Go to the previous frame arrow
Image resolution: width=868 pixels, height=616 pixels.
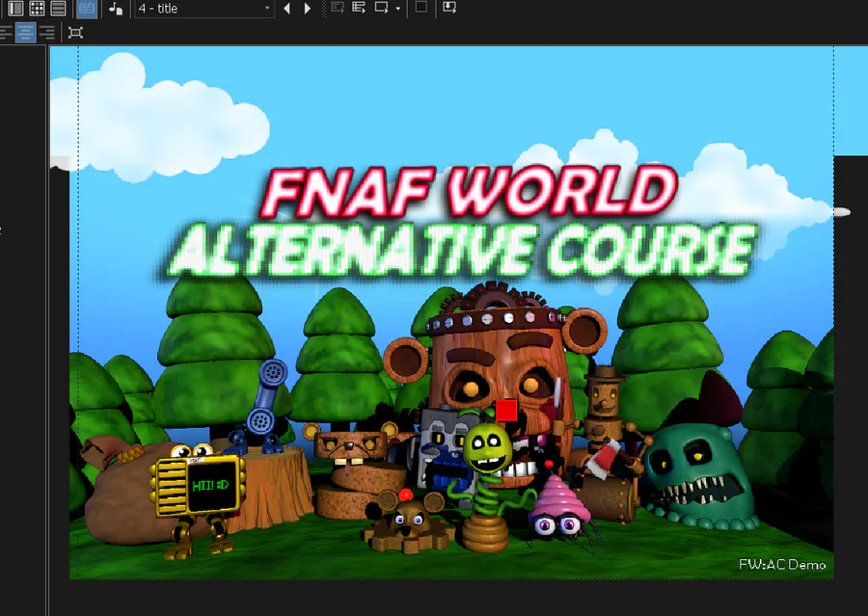point(286,8)
